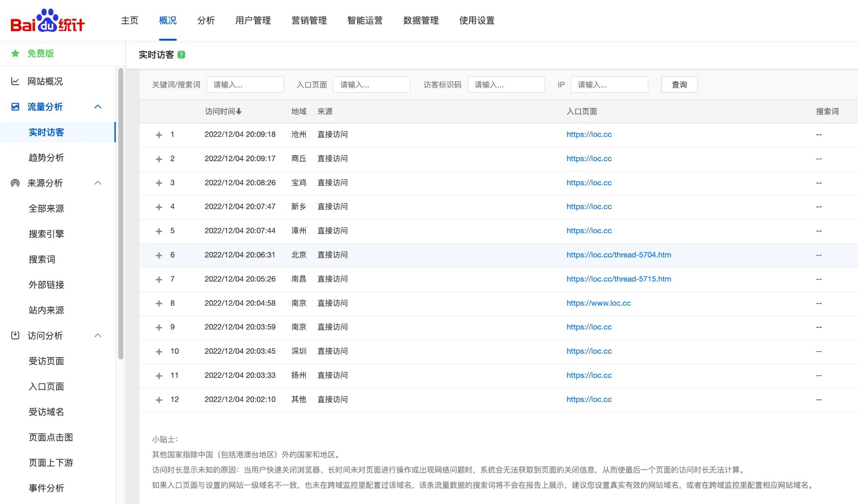This screenshot has width=858, height=504.
Task: Sort by 访问时间 column arrow
Action: (x=239, y=111)
